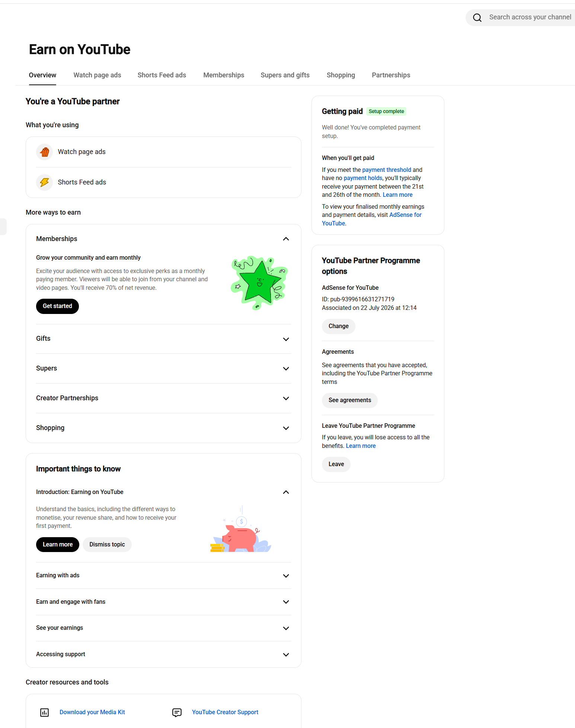This screenshot has height=728, width=575.
Task: Switch to the Watch page ads tab
Action: 97,75
